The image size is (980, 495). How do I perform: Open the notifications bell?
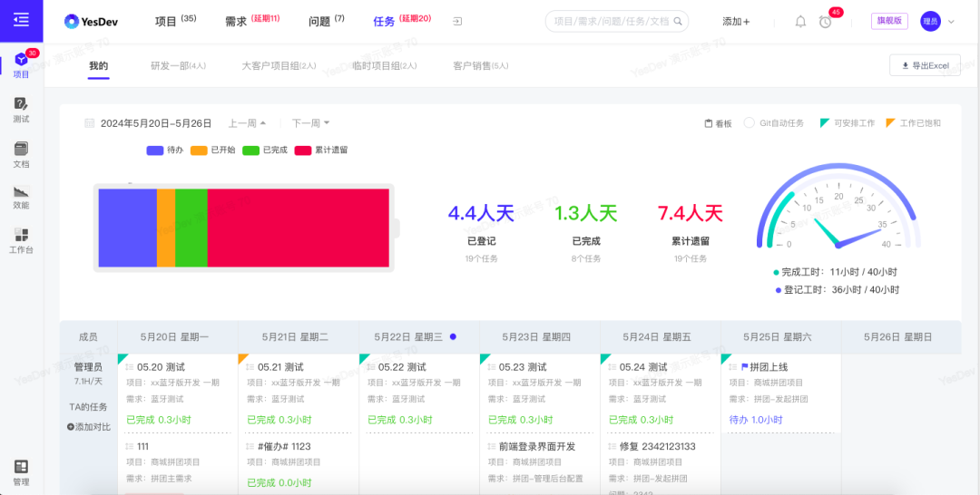pyautogui.click(x=800, y=21)
